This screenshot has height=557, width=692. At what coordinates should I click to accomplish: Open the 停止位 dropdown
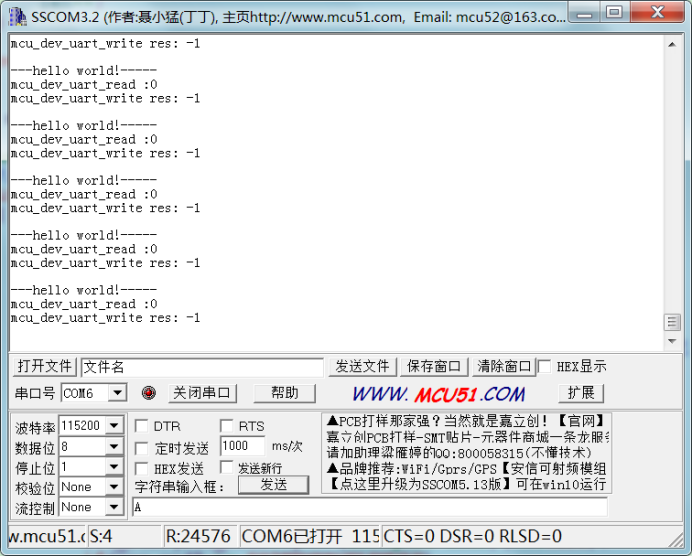coord(114,467)
